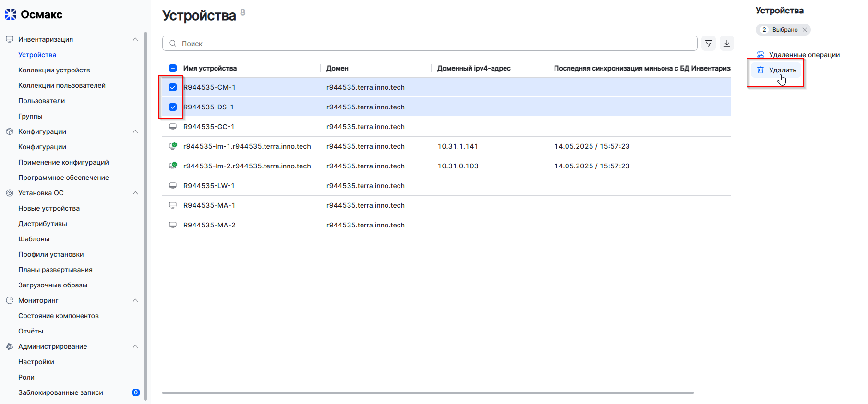
Task: Collapse the Установка ОС section chevron
Action: click(135, 193)
